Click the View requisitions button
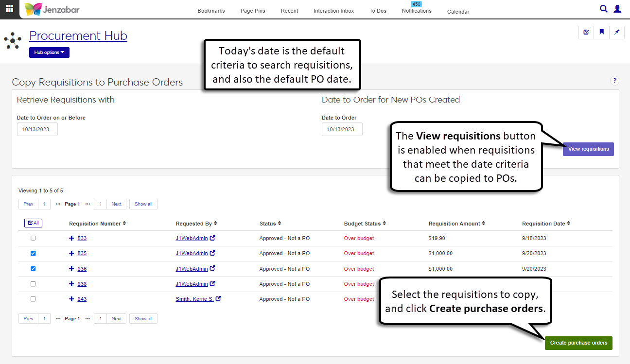 (588, 149)
